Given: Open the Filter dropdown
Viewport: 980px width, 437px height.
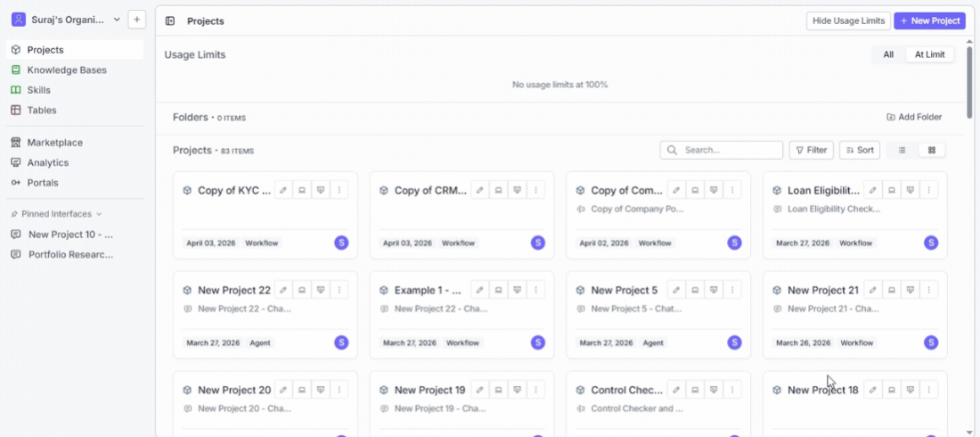Looking at the screenshot, I should pos(812,150).
